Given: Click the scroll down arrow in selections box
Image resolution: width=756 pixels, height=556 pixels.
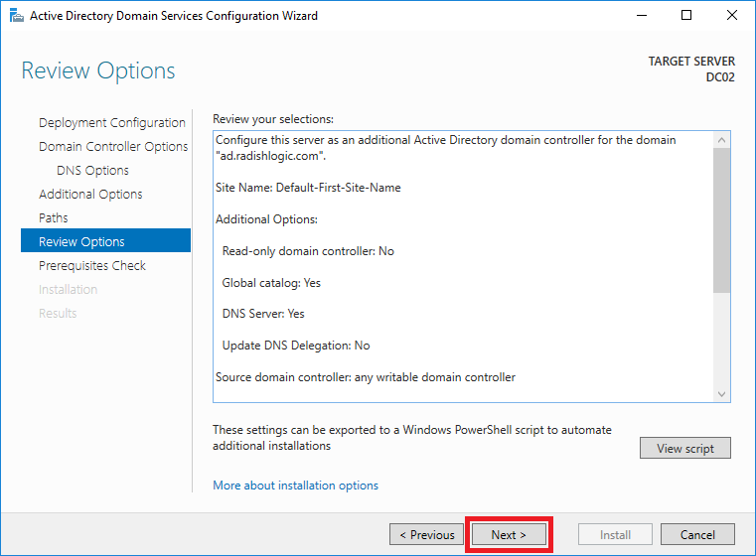Looking at the screenshot, I should [721, 394].
